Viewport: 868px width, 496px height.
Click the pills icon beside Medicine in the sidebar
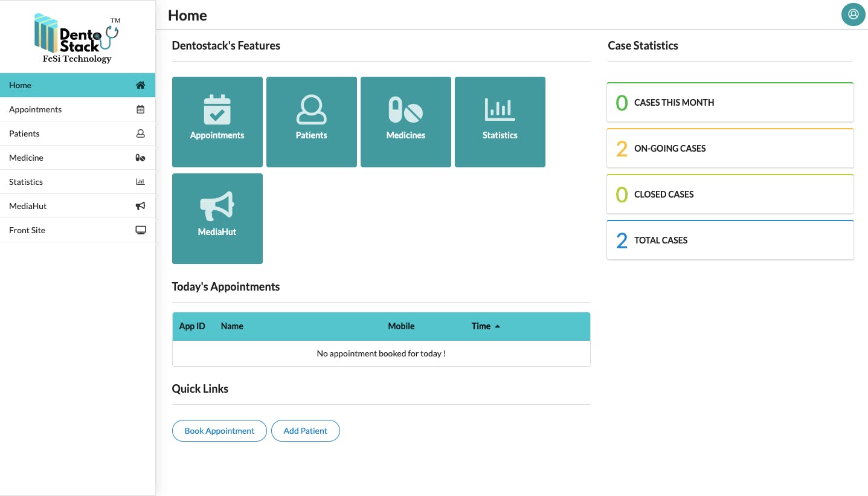(x=140, y=158)
